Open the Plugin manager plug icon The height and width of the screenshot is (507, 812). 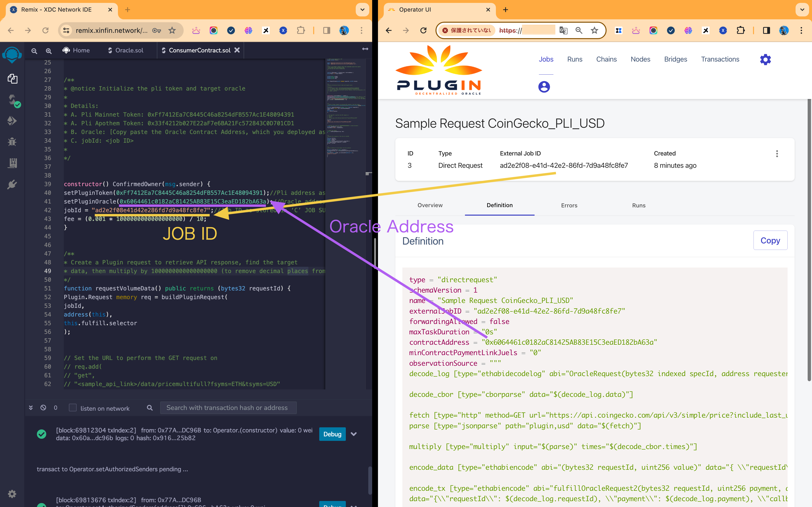pos(12,184)
